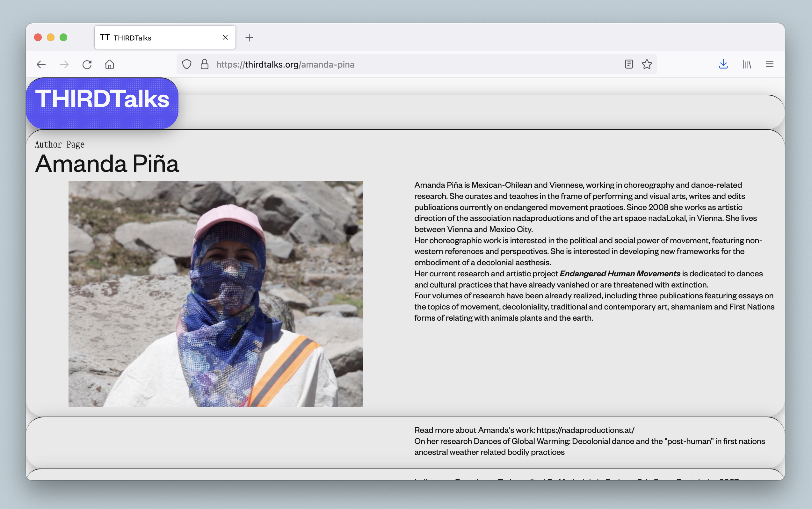812x509 pixels.
Task: Click the Author Page label
Action: pyautogui.click(x=60, y=144)
